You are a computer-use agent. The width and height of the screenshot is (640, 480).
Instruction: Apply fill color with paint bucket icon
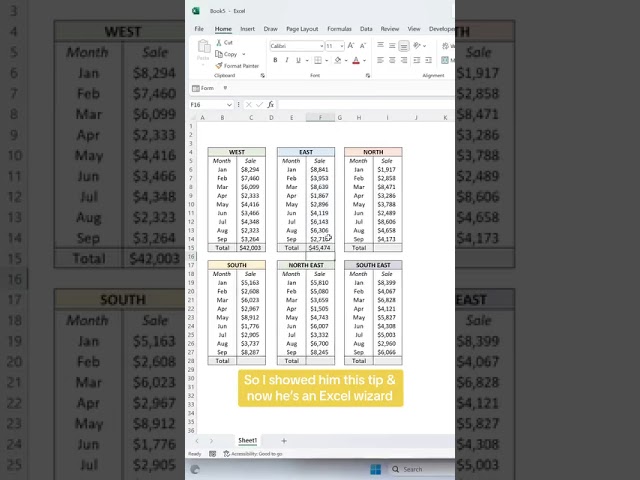(338, 60)
